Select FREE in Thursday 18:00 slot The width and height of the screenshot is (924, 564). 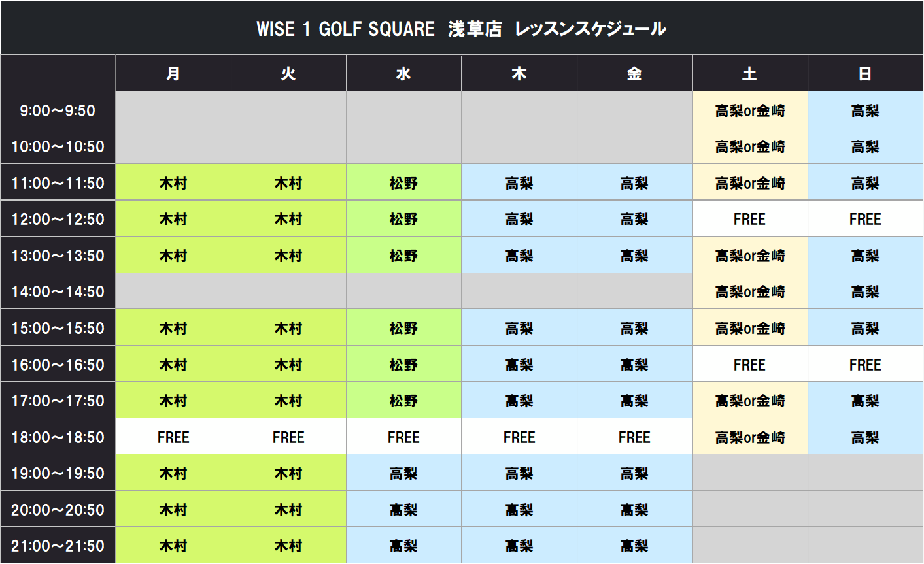(x=519, y=437)
